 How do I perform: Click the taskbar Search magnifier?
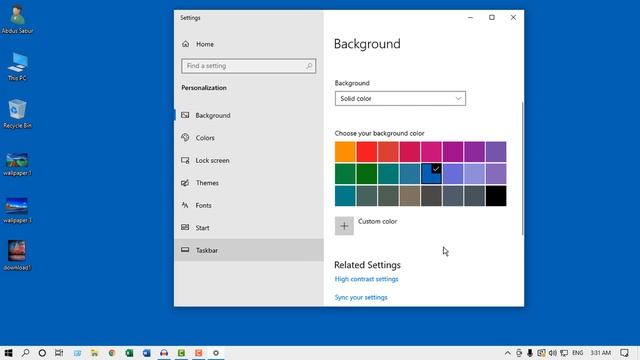(25, 353)
